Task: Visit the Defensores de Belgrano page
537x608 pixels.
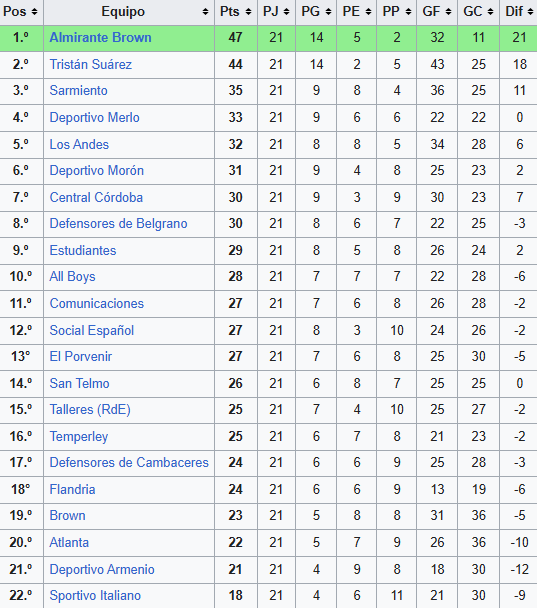Action: [x=118, y=224]
